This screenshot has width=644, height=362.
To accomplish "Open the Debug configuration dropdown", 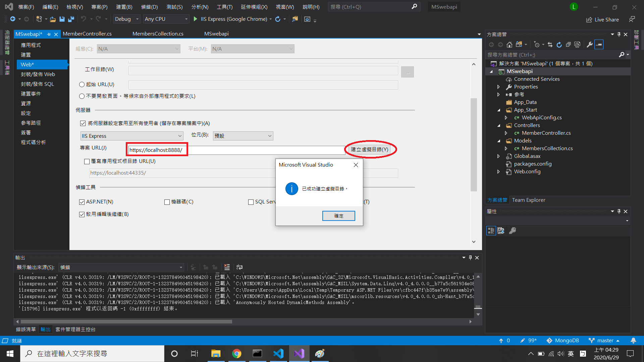I will point(126,19).
